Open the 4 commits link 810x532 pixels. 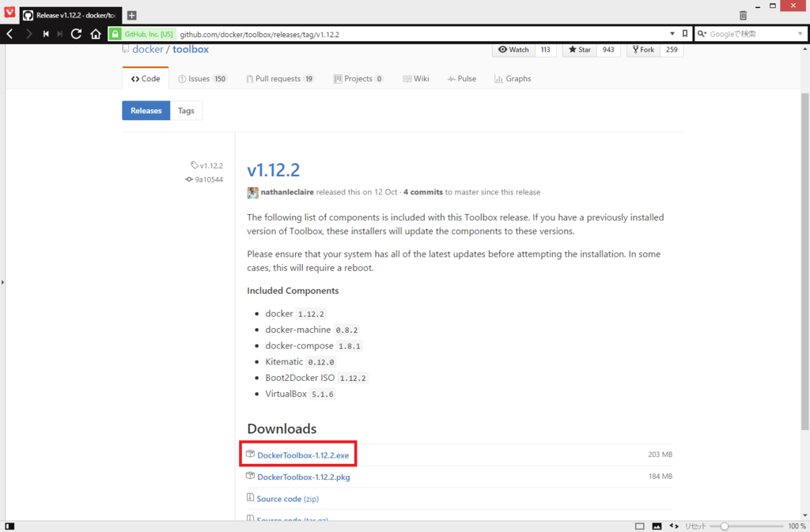point(423,192)
